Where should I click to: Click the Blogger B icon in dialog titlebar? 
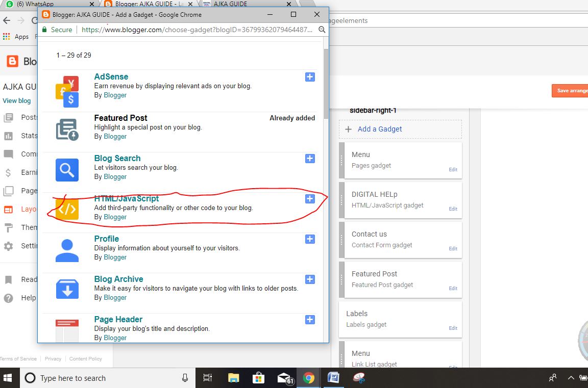click(45, 14)
